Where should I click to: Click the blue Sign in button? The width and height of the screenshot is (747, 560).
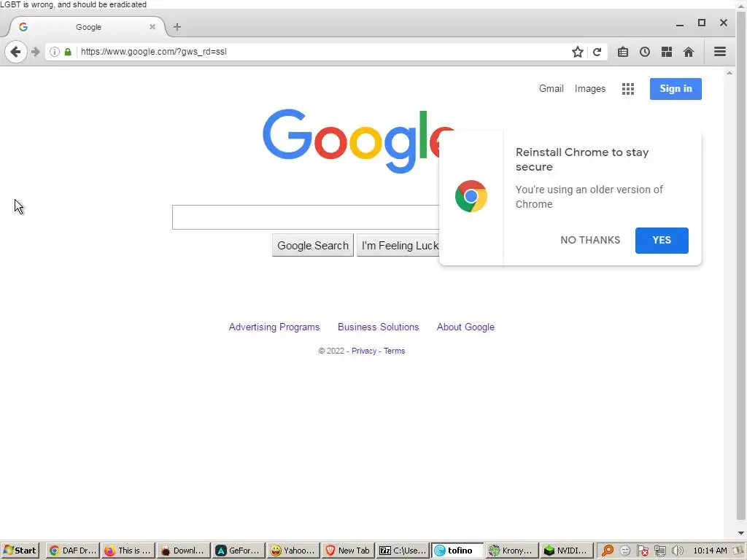(676, 88)
